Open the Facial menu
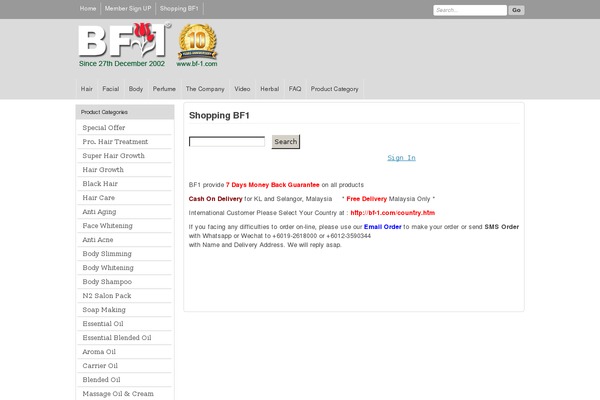The height and width of the screenshot is (400, 600). pos(111,89)
